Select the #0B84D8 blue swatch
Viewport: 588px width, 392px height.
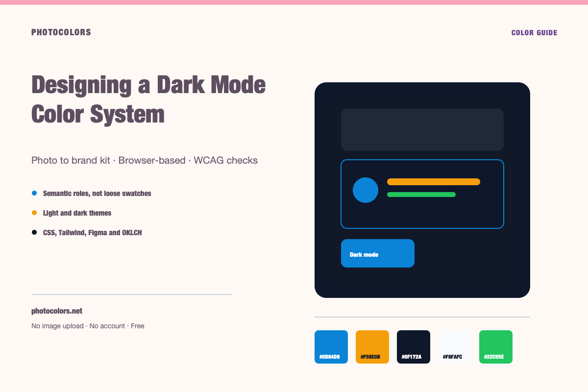[x=331, y=347]
